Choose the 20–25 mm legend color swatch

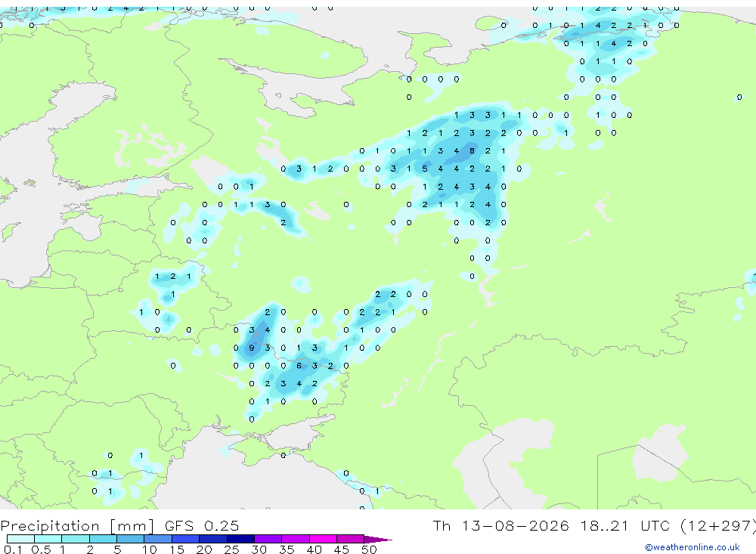click(x=213, y=539)
